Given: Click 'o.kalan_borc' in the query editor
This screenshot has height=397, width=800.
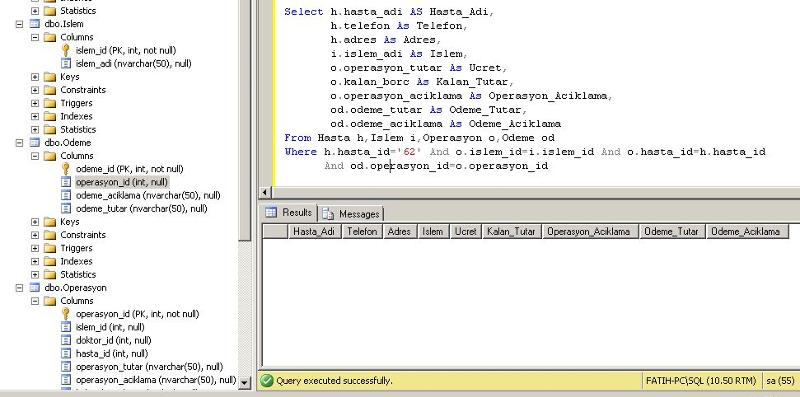Looking at the screenshot, I should tap(369, 82).
